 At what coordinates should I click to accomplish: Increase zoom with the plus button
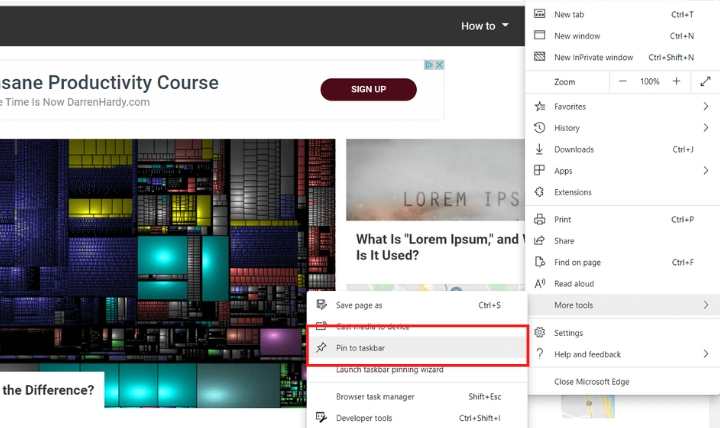[x=676, y=81]
